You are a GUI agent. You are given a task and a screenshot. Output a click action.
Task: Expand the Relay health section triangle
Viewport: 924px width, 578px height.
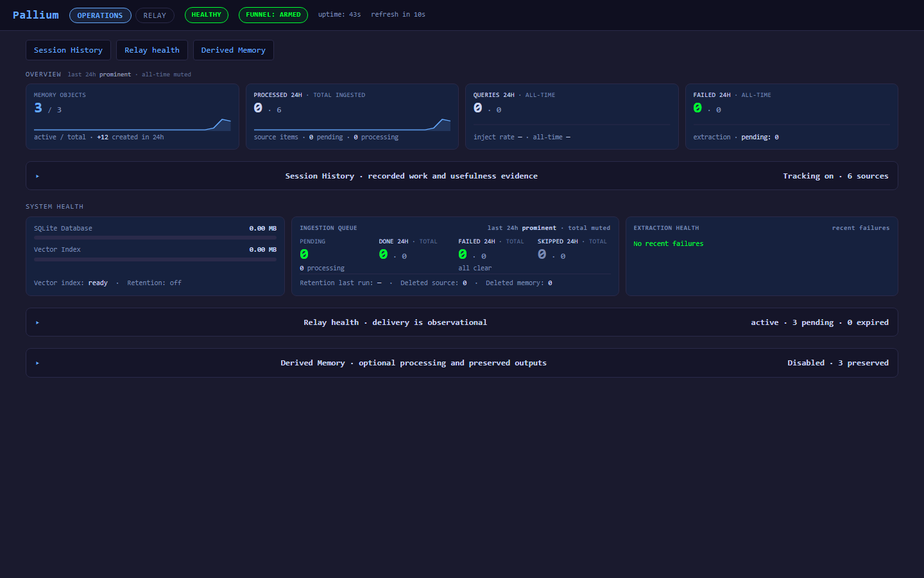(x=37, y=322)
